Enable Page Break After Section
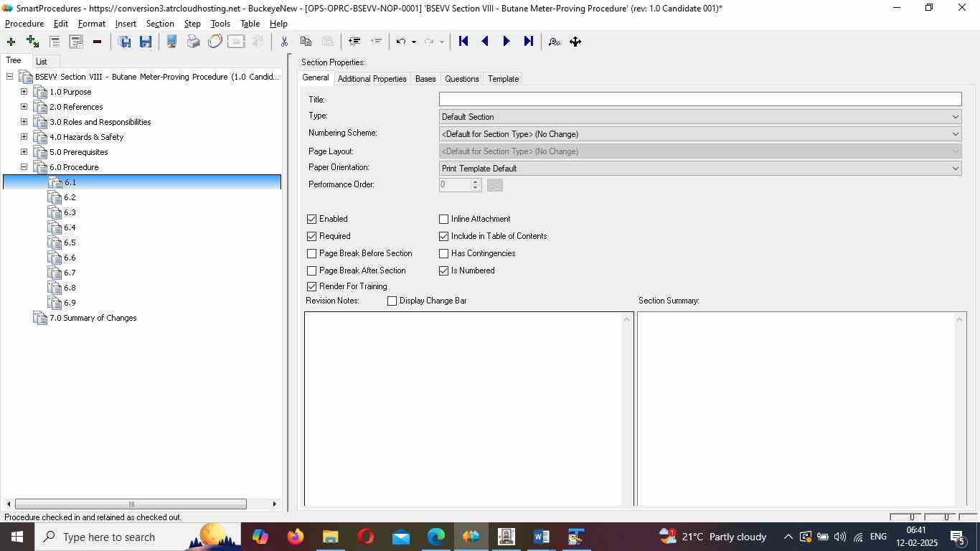Screen dimensions: 980x551 click(311, 270)
